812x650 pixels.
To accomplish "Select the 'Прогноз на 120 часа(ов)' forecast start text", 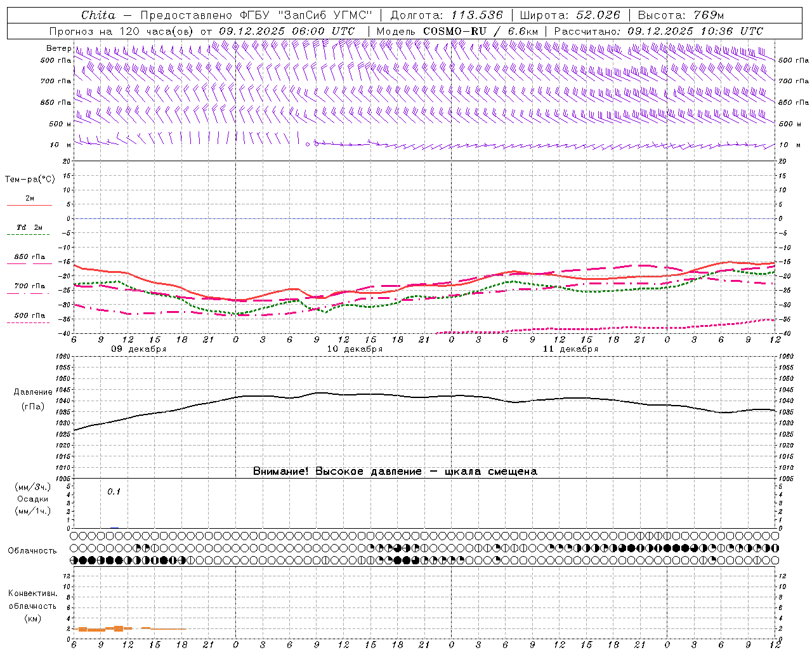I will pyautogui.click(x=122, y=31).
